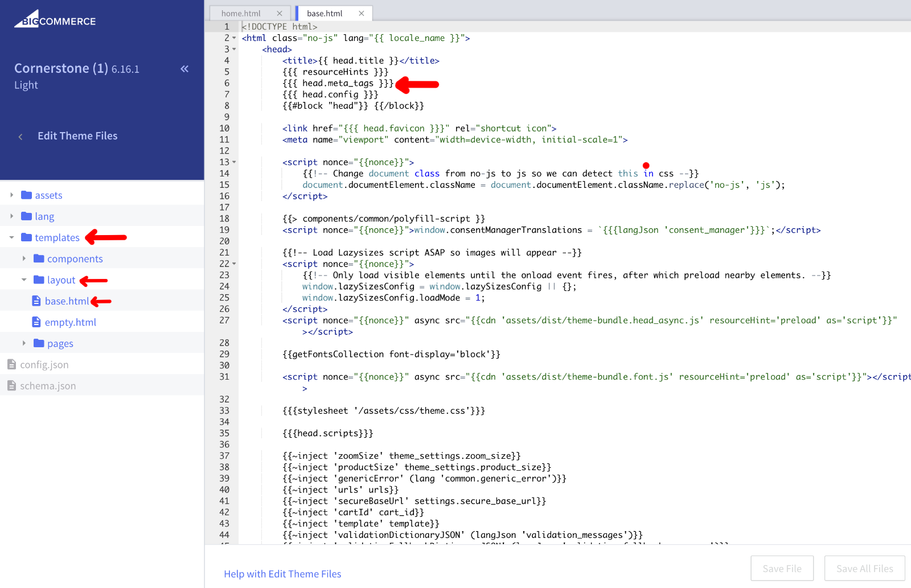Image resolution: width=911 pixels, height=588 pixels.
Task: Click the assets folder icon
Action: pyautogui.click(x=26, y=195)
